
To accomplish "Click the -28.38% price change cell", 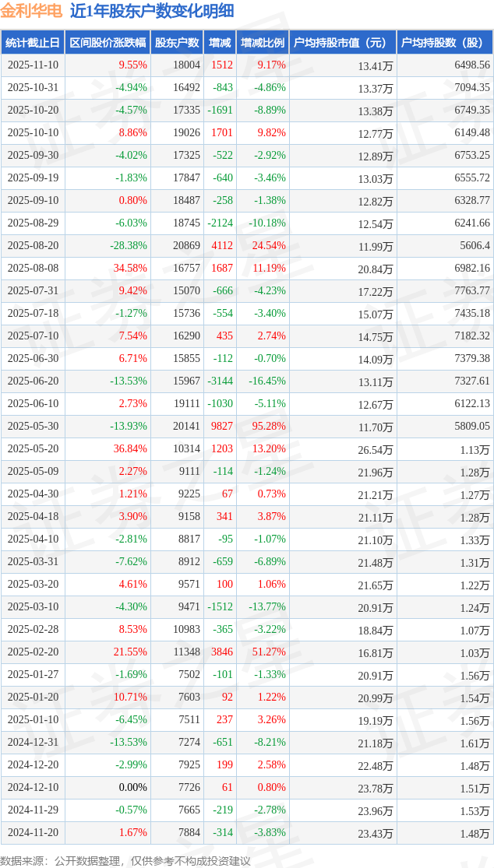I will pyautogui.click(x=128, y=246).
